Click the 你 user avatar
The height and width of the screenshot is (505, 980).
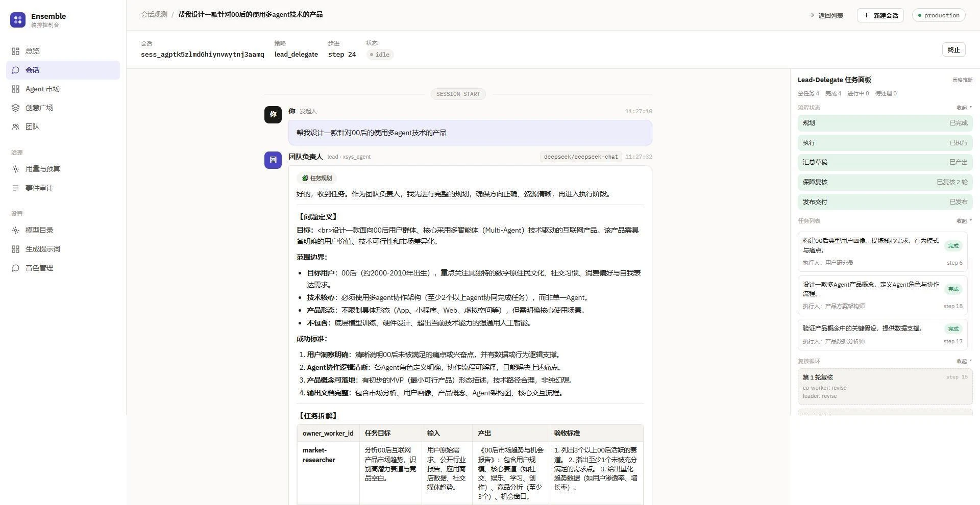[x=273, y=115]
